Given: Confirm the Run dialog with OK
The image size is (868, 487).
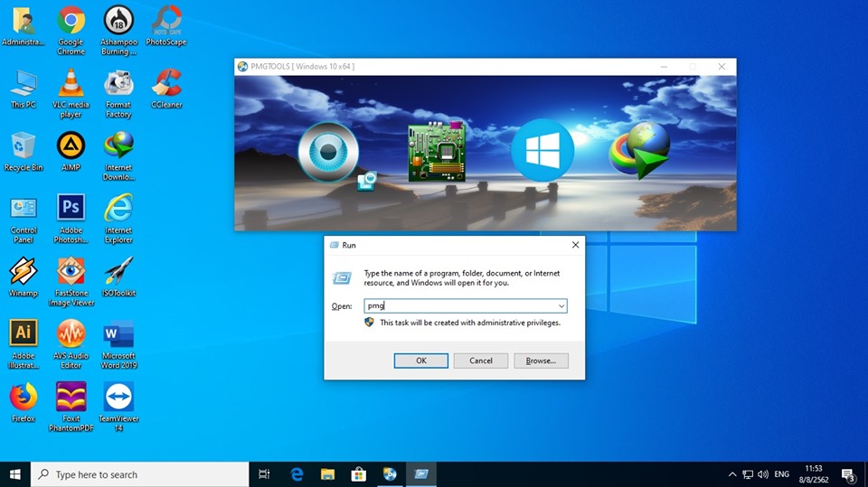Looking at the screenshot, I should 421,361.
